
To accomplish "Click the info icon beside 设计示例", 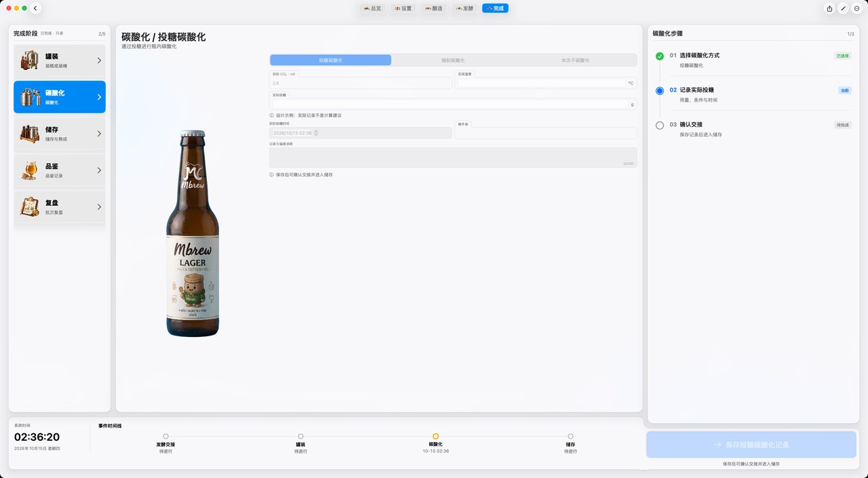I will 272,115.
